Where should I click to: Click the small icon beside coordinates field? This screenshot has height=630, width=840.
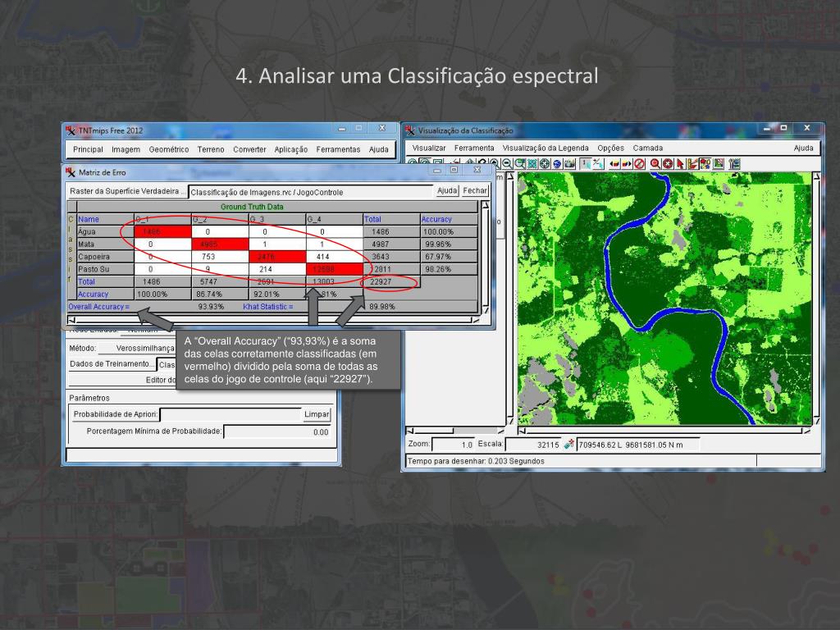tap(569, 444)
